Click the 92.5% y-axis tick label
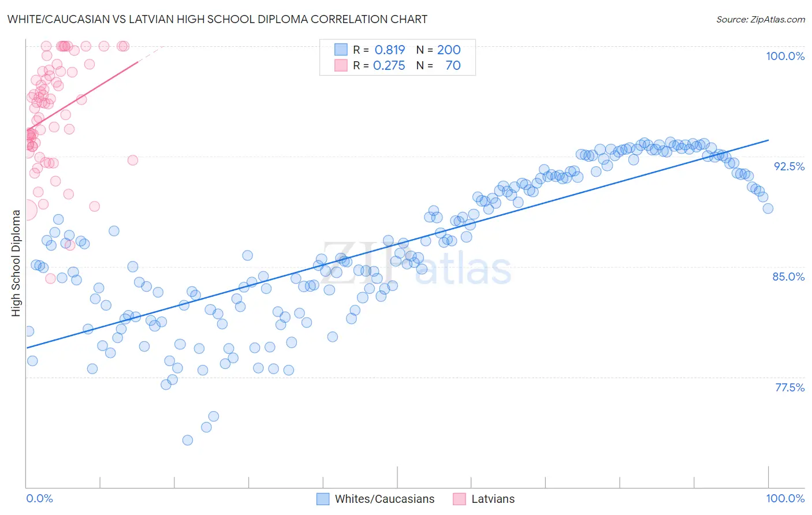The width and height of the screenshot is (812, 515). (x=789, y=166)
